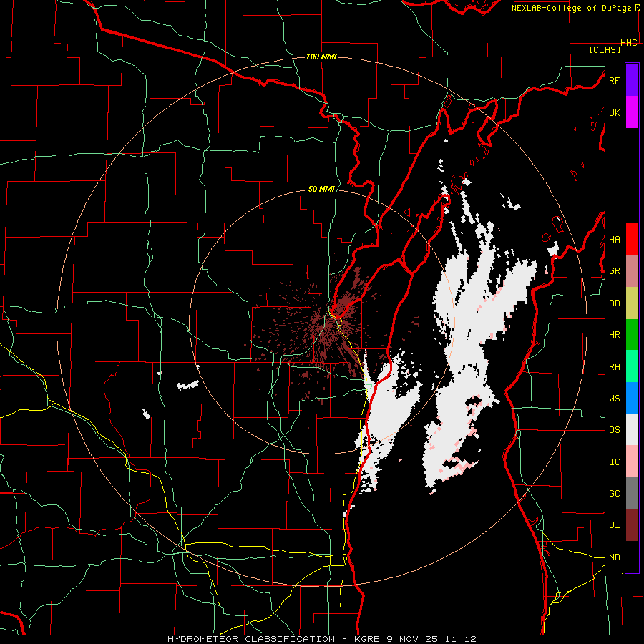This screenshot has height=644, width=644.
Task: Click the HA legend label
Action: [614, 240]
